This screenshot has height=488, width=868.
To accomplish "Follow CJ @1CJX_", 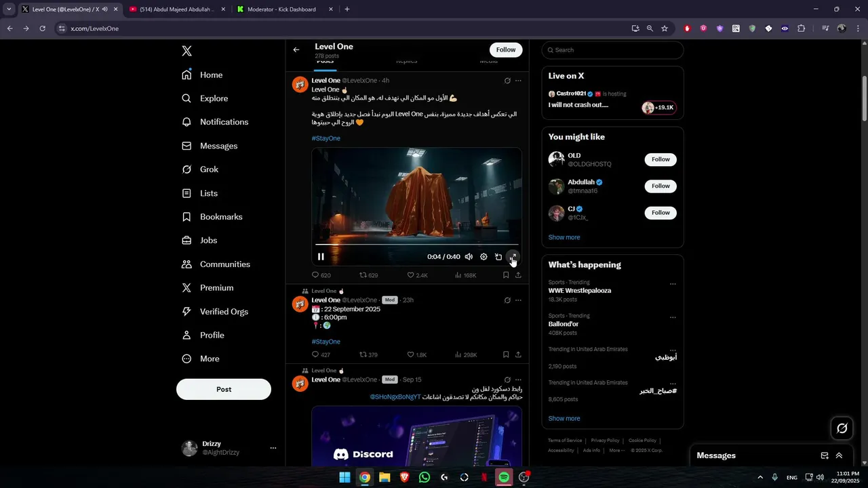I will 660,213.
